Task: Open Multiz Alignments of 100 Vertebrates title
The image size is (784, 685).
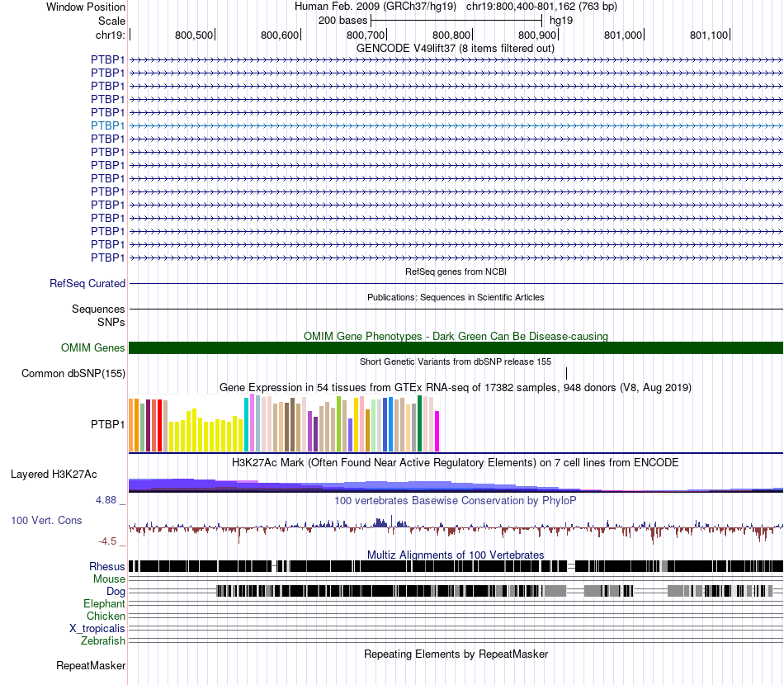Action: [456, 555]
